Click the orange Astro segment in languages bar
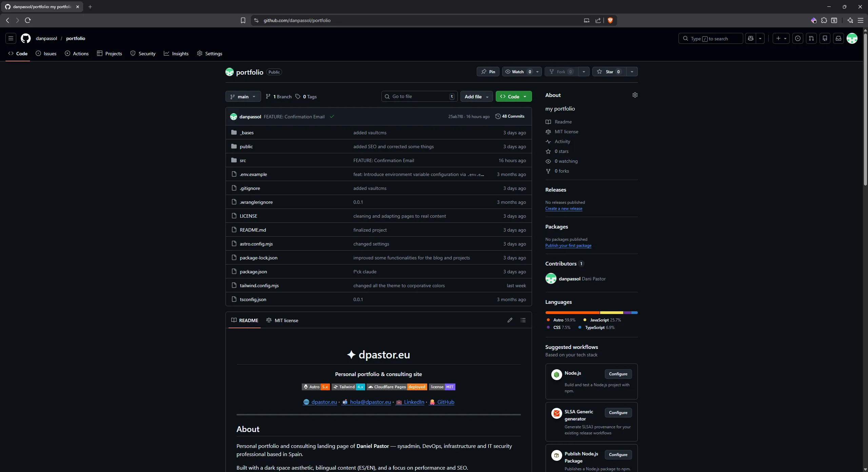 572,313
